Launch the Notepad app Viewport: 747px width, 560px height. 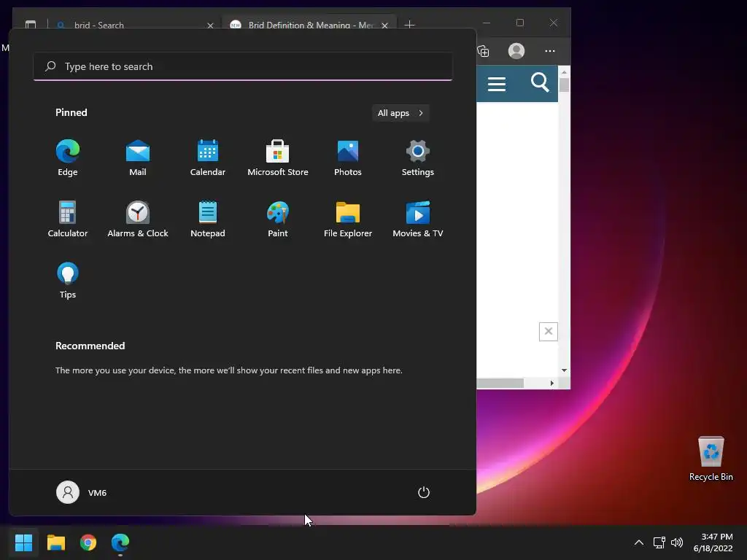tap(208, 219)
